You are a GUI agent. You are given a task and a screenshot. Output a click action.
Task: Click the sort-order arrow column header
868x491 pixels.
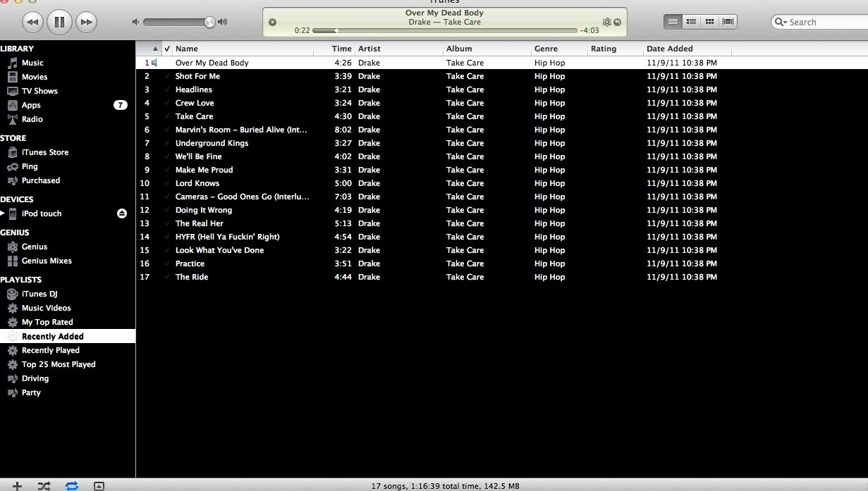[149, 49]
